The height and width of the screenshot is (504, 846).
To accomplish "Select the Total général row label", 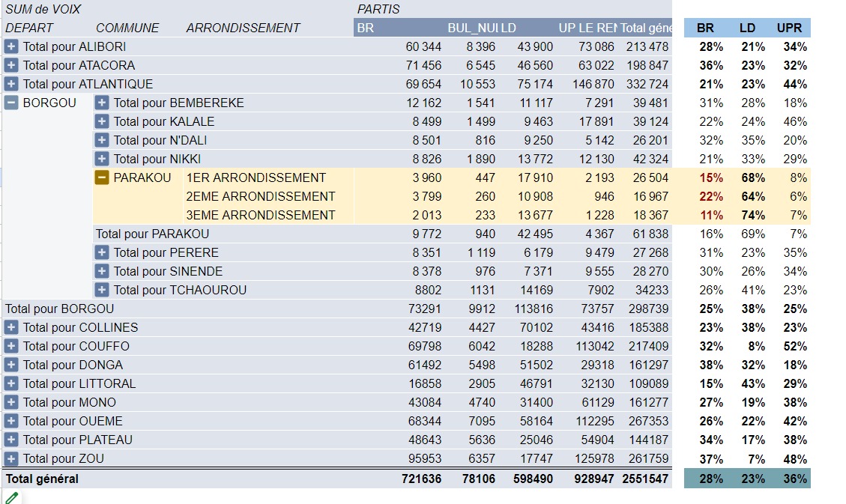I will [x=41, y=479].
